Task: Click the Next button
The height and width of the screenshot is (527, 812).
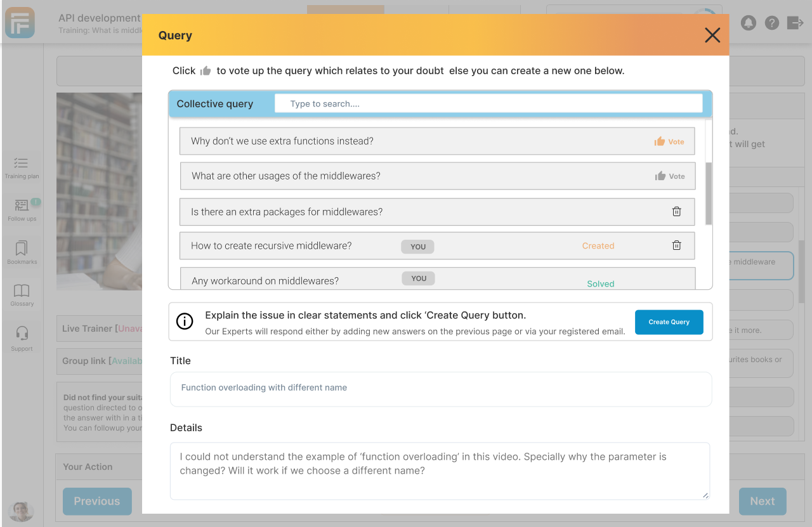Action: 763,501
